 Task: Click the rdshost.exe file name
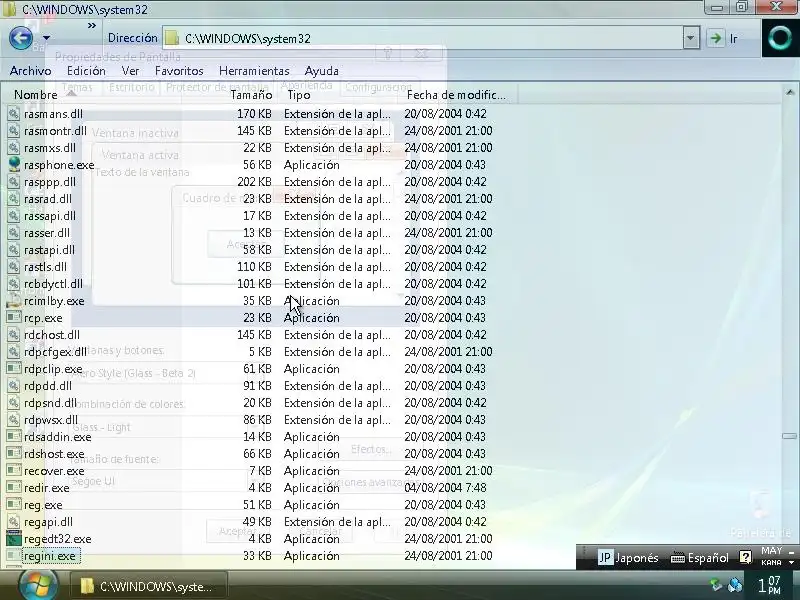pyautogui.click(x=54, y=454)
